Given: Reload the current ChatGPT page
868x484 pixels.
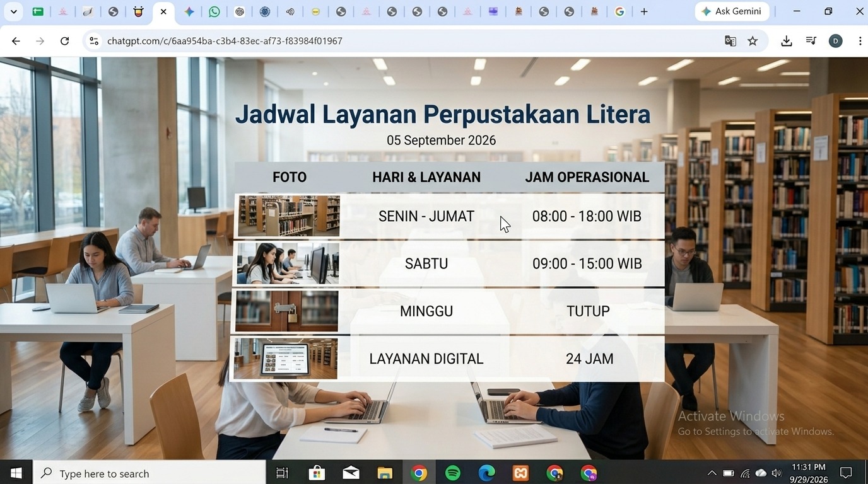Looking at the screenshot, I should click(64, 41).
